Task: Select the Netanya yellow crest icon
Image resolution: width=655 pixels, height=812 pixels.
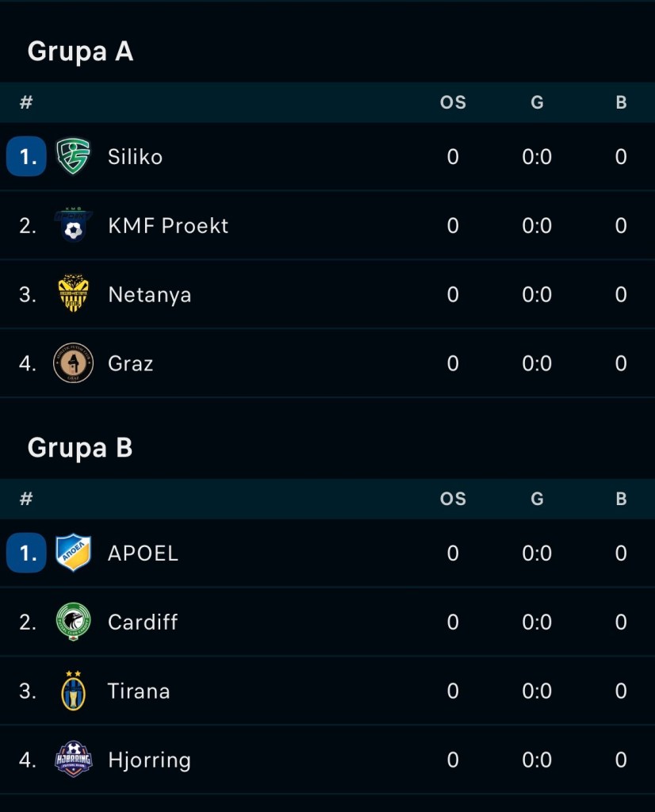Action: [x=73, y=293]
